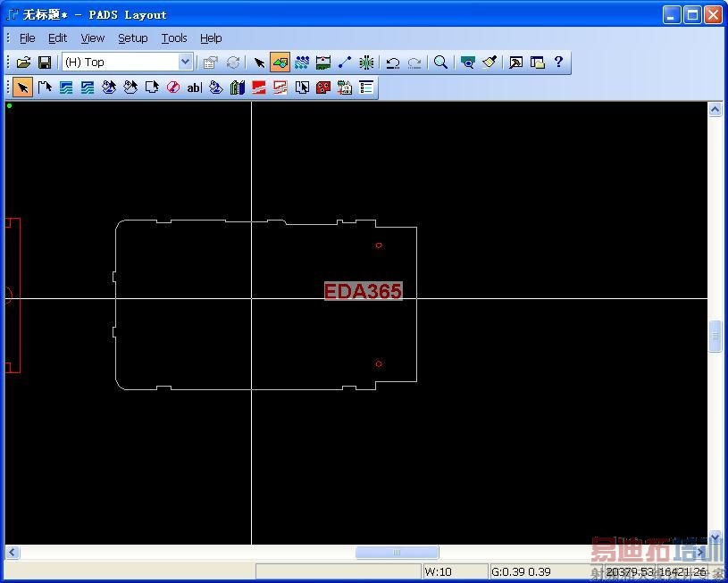Click the View menu
This screenshot has height=583, width=728.
(x=92, y=38)
